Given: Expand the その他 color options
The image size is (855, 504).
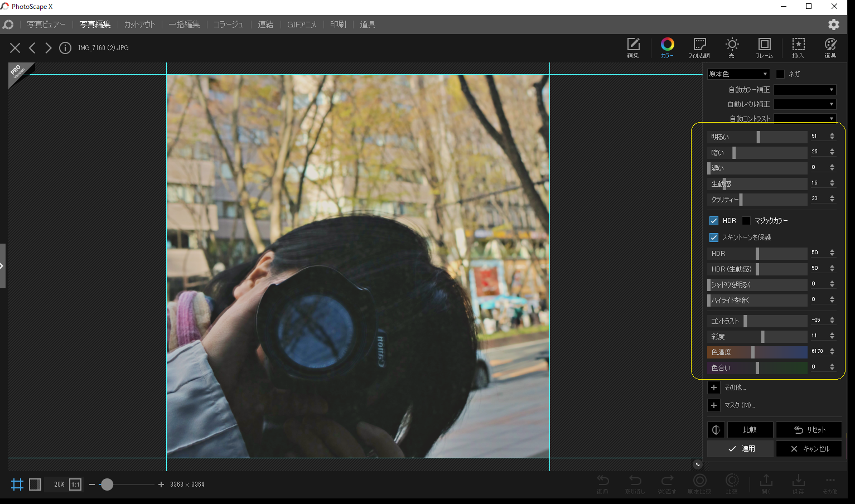Looking at the screenshot, I should tap(714, 387).
